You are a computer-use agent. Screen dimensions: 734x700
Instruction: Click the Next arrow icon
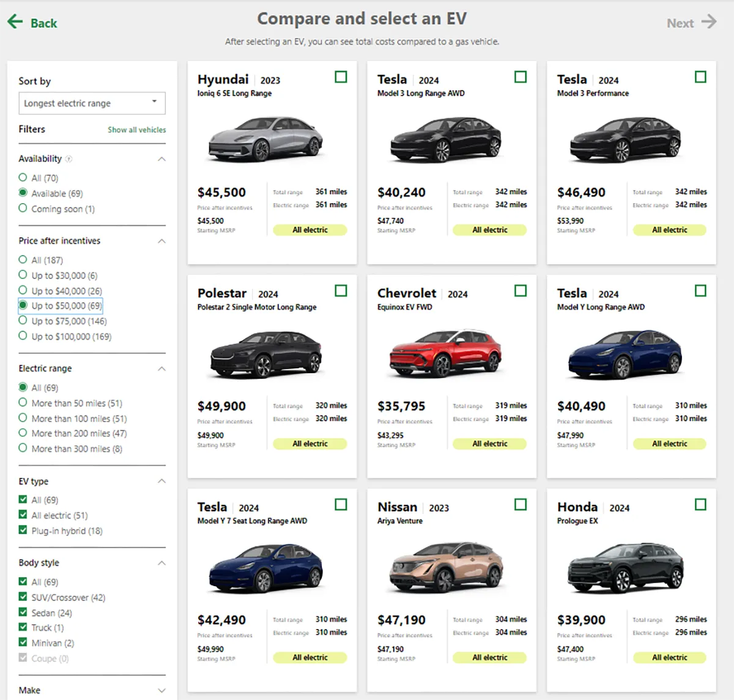point(709,22)
